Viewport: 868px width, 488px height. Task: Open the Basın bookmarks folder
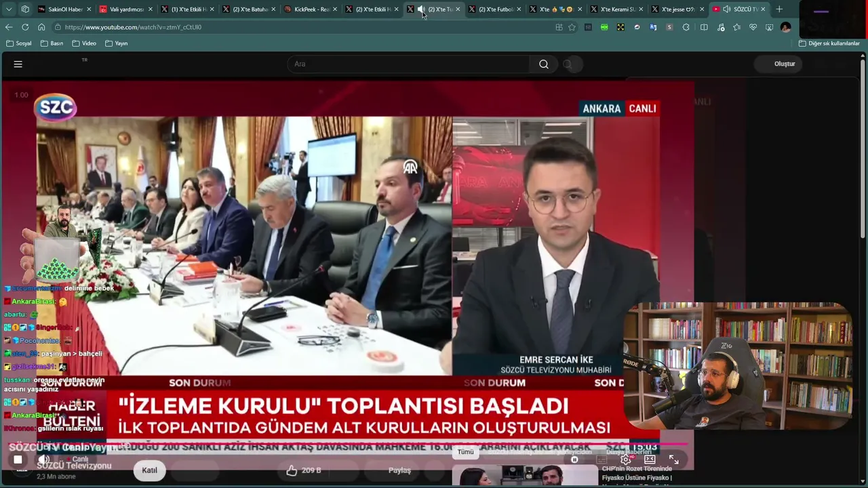(x=52, y=43)
